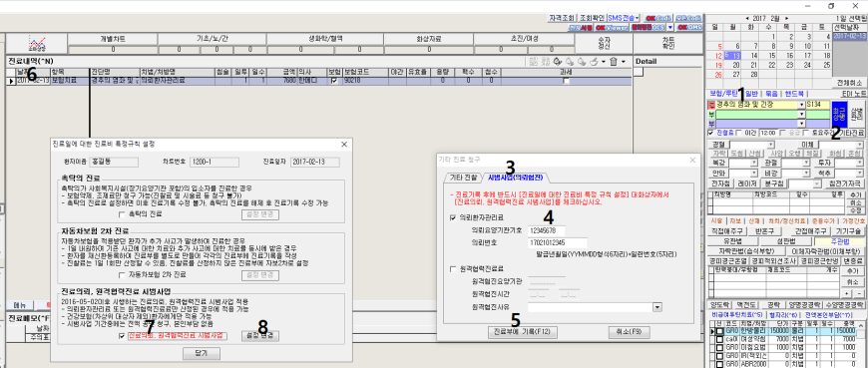
Task: Click the 의뢰요양기관기호 input field
Action: pyautogui.click(x=546, y=229)
